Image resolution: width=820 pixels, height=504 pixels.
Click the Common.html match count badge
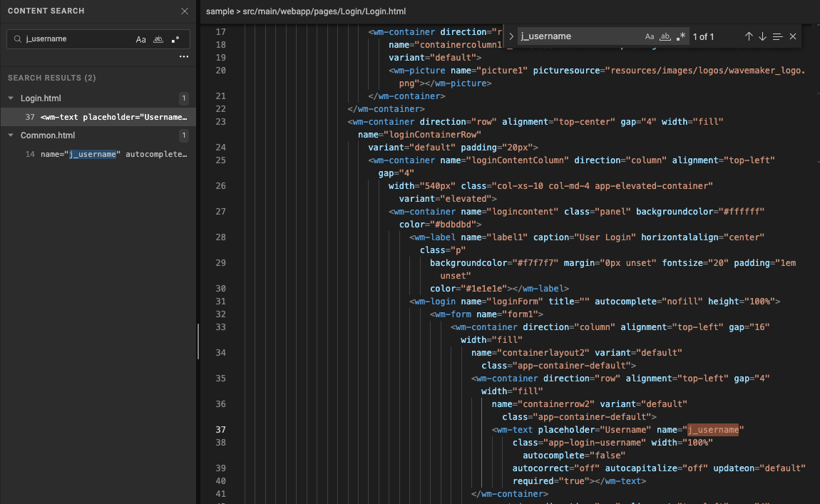tap(183, 135)
